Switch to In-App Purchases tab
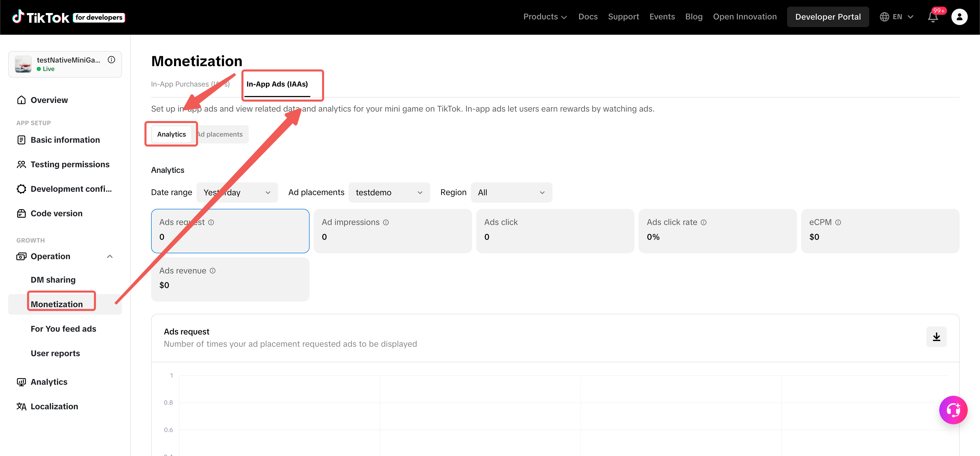Image resolution: width=980 pixels, height=456 pixels. [x=190, y=84]
